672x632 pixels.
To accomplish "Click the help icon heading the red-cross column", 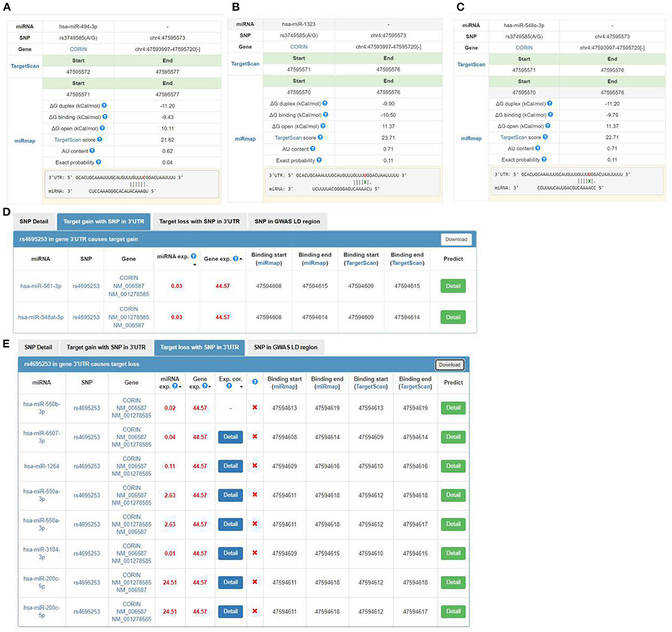I will coord(255,382).
